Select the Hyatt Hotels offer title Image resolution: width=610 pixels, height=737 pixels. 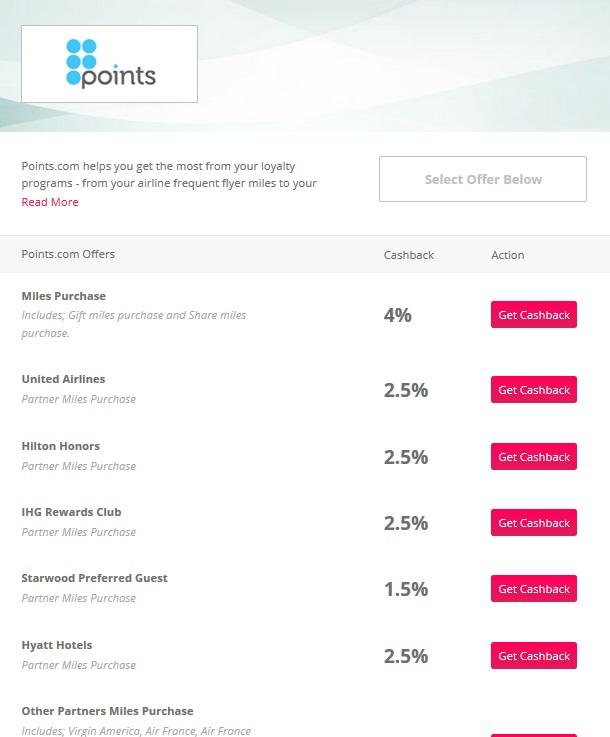[x=57, y=645]
